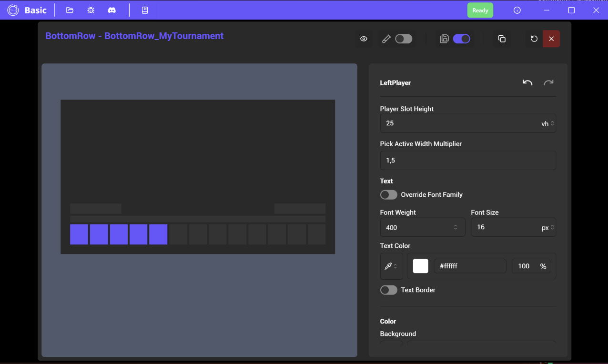Disable the auto-save toggle switch

click(x=461, y=39)
